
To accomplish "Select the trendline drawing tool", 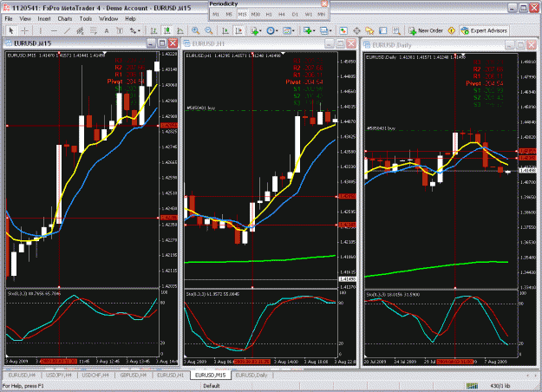I will (67, 30).
